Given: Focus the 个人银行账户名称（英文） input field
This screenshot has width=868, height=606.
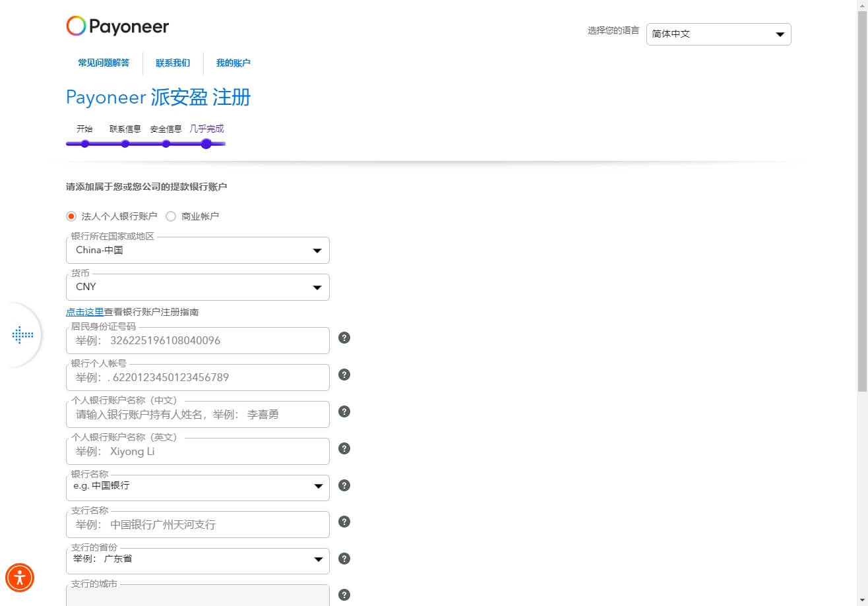Looking at the screenshot, I should click(198, 452).
